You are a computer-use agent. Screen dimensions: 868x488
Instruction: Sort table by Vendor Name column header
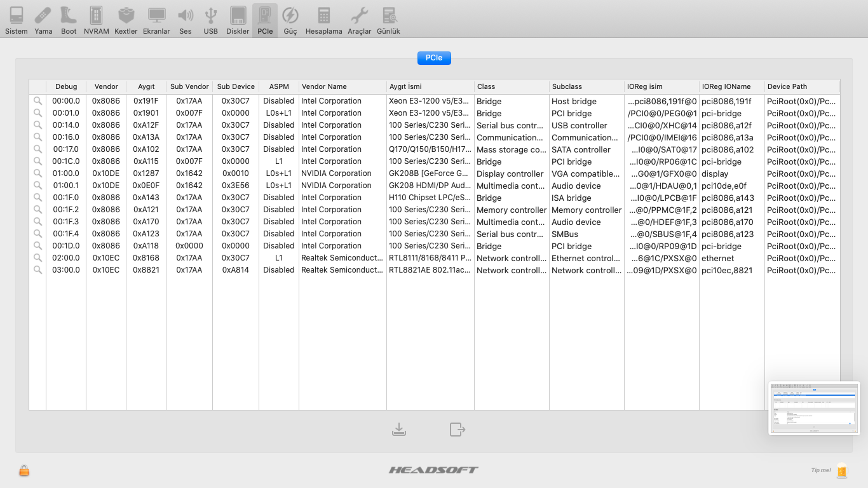(342, 86)
